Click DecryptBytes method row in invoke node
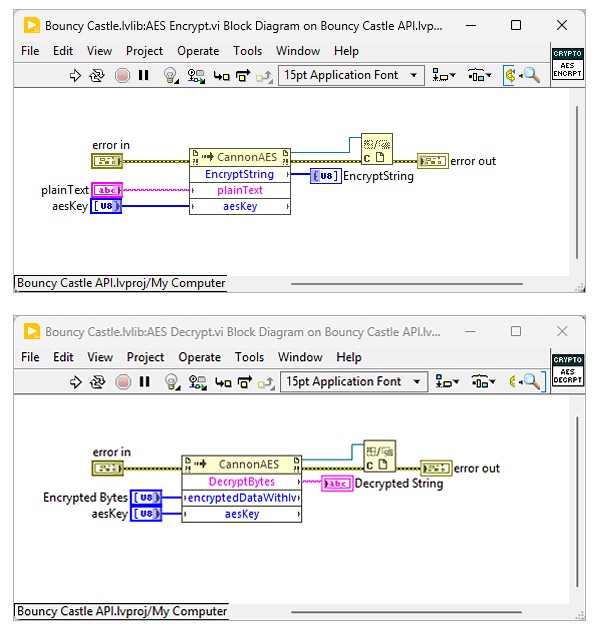Screen dimensions: 599x630 pos(241,482)
